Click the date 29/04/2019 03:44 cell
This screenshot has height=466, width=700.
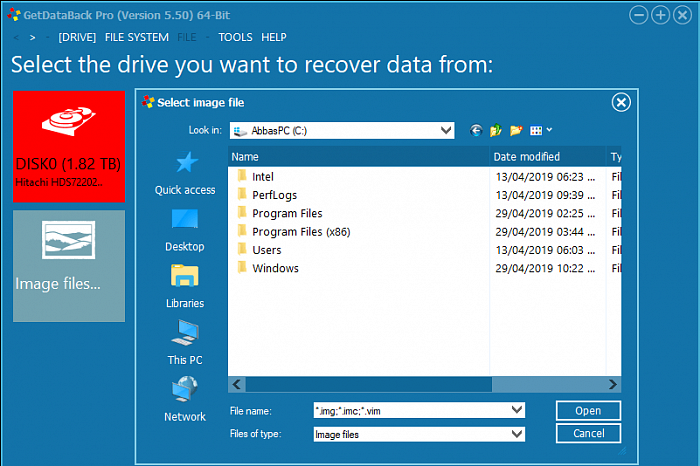pos(545,232)
